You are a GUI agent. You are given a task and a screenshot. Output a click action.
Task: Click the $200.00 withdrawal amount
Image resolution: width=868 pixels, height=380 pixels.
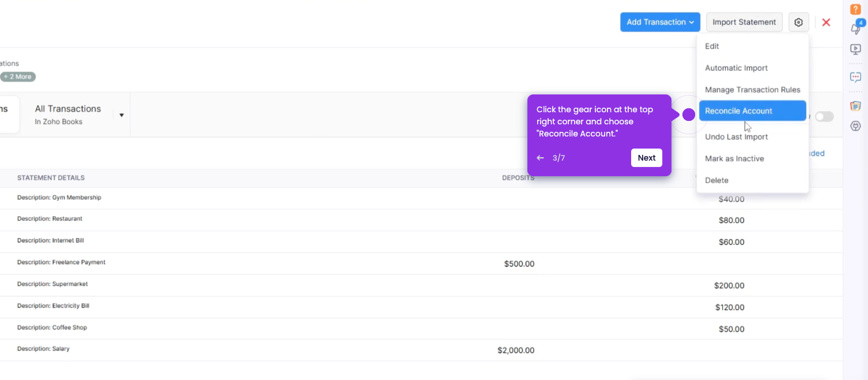click(x=729, y=286)
